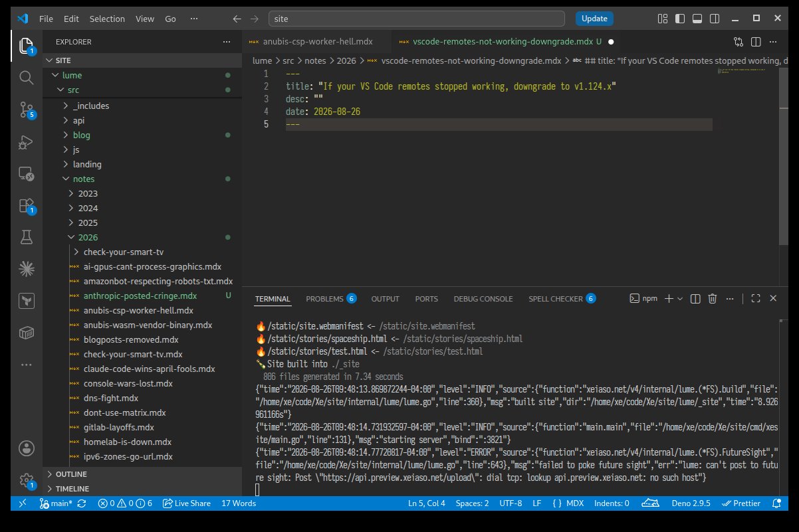Open Deno 2.9.5 status item
The image size is (799, 532).
pos(691,503)
